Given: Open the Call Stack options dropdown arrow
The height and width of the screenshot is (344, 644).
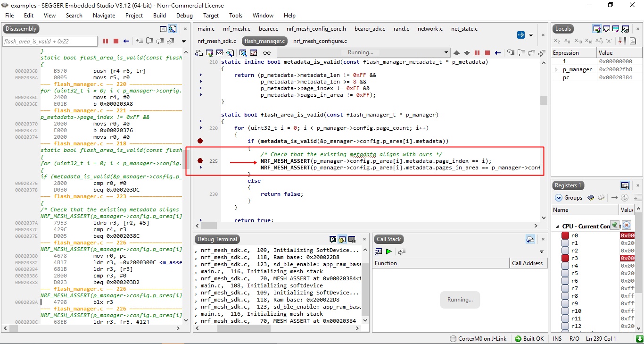Looking at the screenshot, I should pyautogui.click(x=542, y=252).
